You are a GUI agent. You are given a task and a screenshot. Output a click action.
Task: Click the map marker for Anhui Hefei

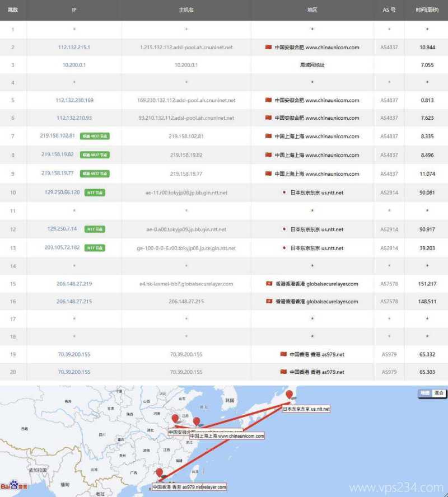point(175,417)
